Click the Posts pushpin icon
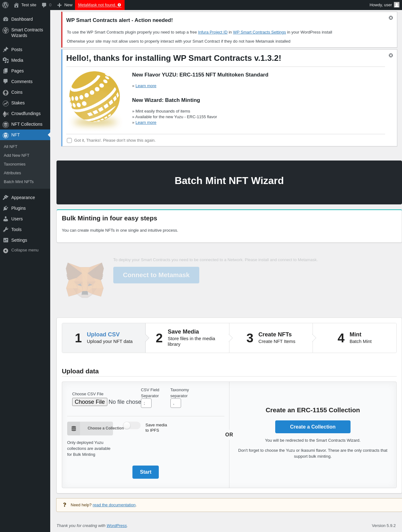 (6, 50)
